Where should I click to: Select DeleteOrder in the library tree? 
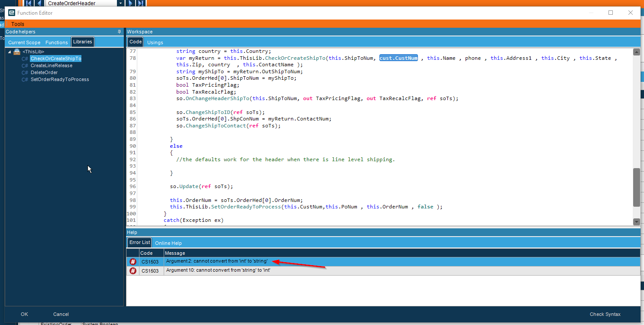tap(44, 72)
